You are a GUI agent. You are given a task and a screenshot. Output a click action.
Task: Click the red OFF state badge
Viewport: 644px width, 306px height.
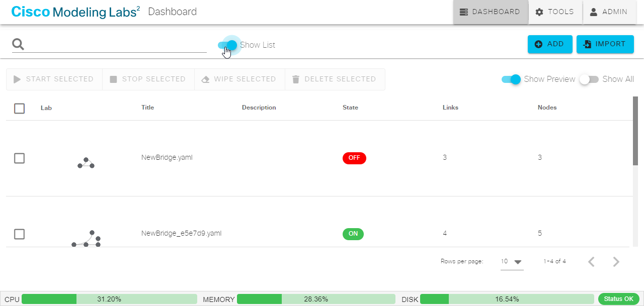(354, 158)
